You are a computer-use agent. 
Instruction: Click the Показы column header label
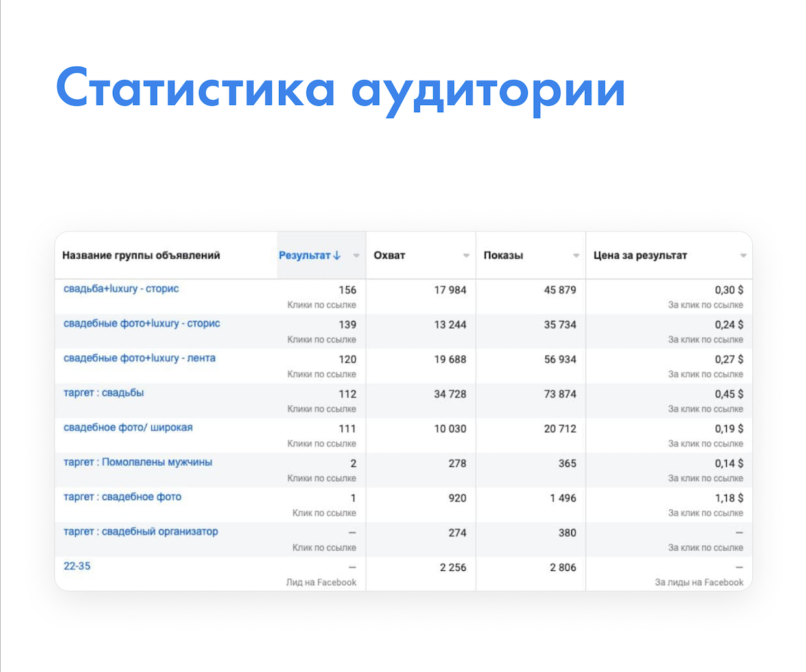click(503, 256)
